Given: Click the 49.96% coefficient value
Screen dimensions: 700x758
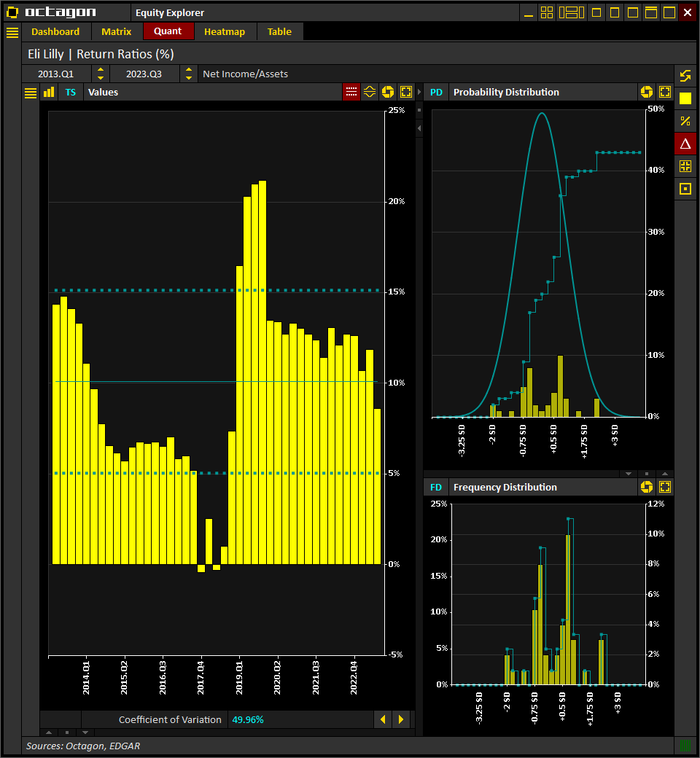Looking at the screenshot, I should click(248, 720).
